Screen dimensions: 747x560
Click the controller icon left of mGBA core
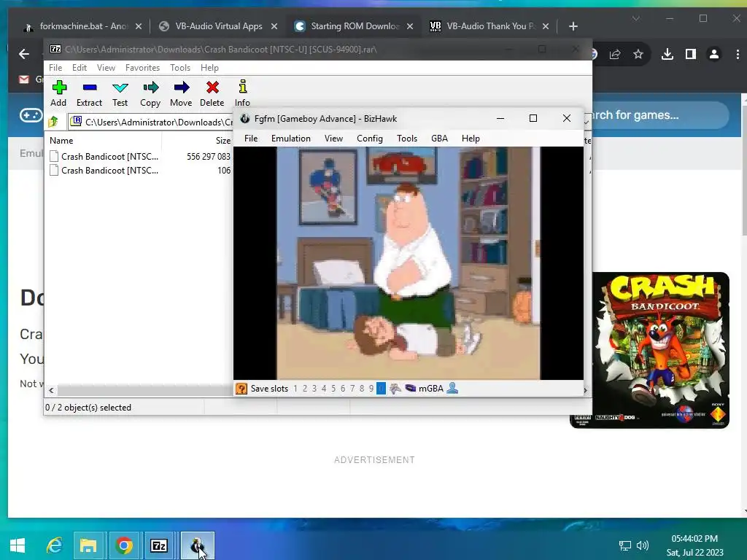coord(395,389)
